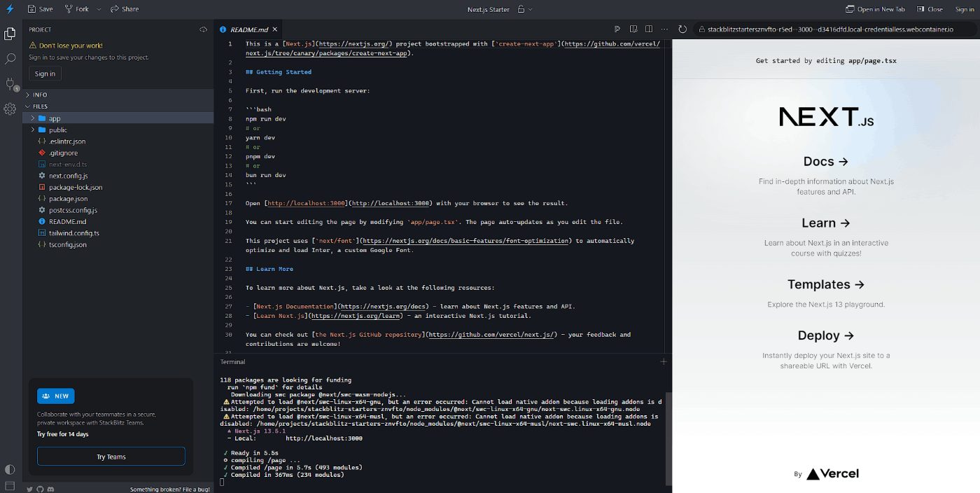980x493 pixels.
Task: Click the Next.js Starter project title
Action: coord(489,9)
